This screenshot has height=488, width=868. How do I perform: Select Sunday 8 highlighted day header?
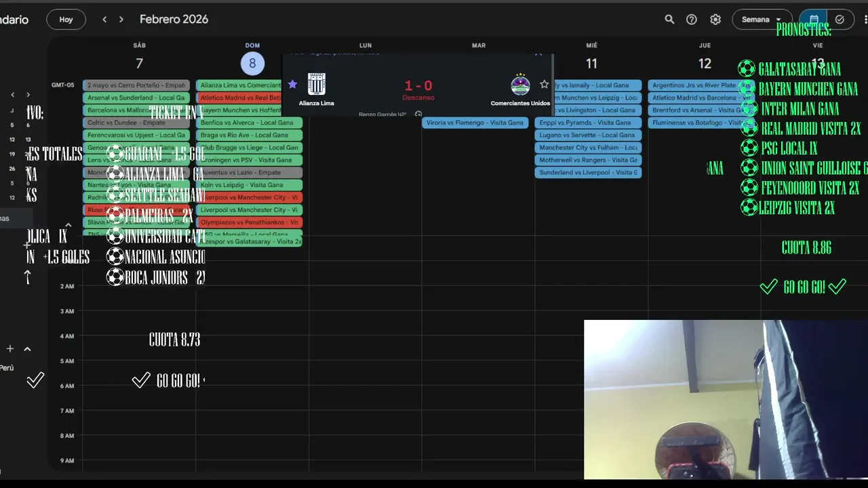pos(252,63)
